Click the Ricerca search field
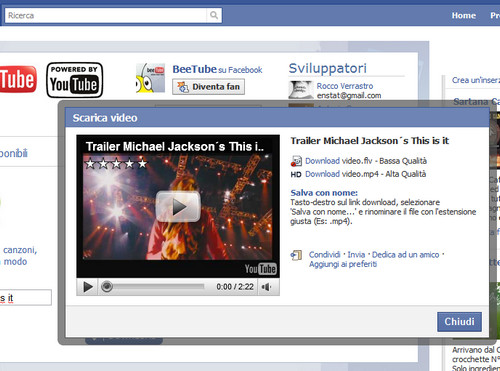 106,15
